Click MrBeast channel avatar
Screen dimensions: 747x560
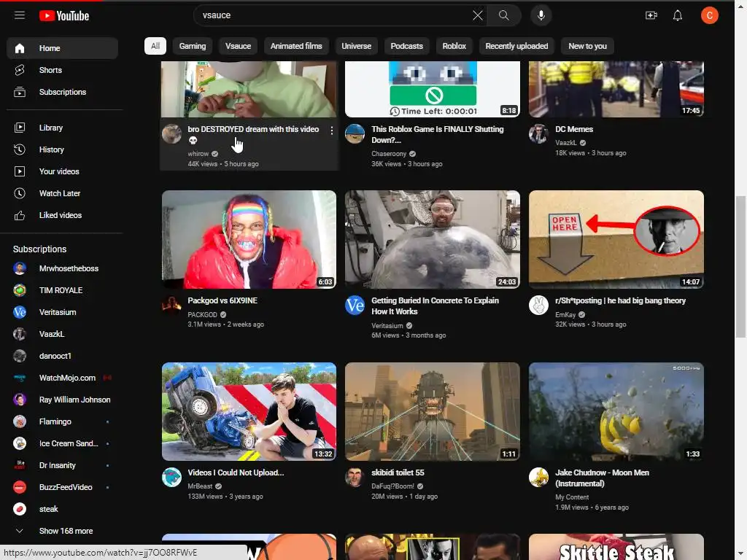[171, 477]
